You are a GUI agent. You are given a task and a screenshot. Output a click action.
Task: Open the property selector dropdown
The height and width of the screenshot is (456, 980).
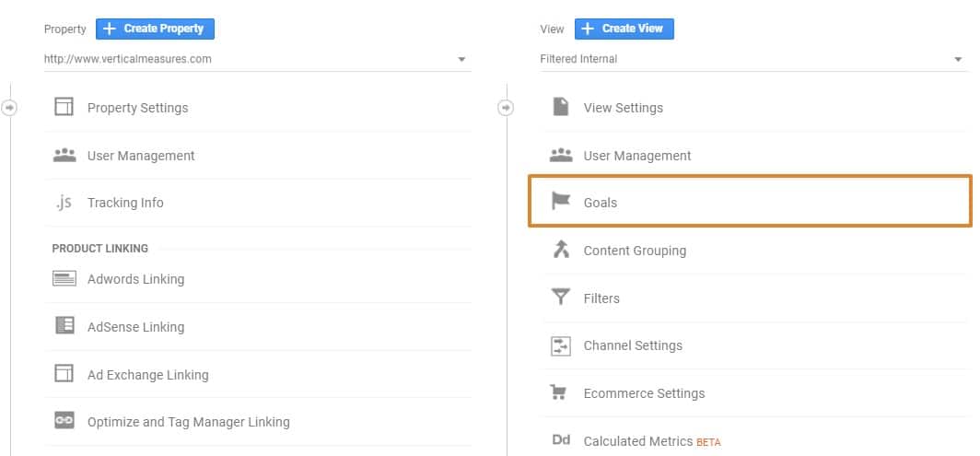(461, 60)
